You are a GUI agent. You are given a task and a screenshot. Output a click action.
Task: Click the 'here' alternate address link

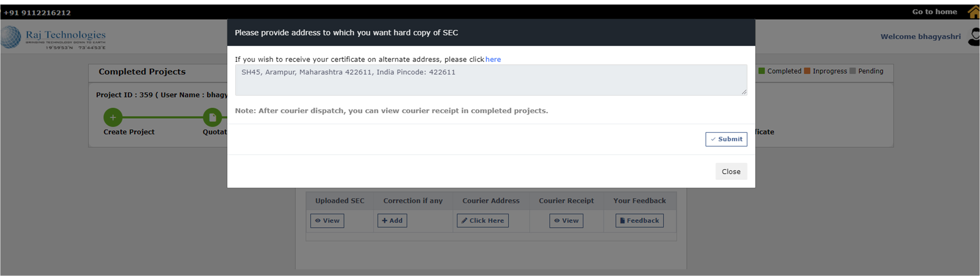493,59
